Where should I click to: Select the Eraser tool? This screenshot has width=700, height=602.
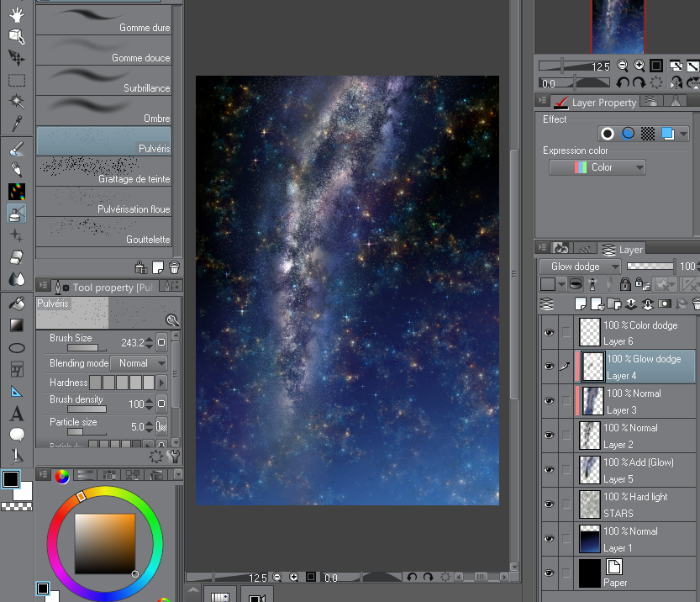(17, 257)
